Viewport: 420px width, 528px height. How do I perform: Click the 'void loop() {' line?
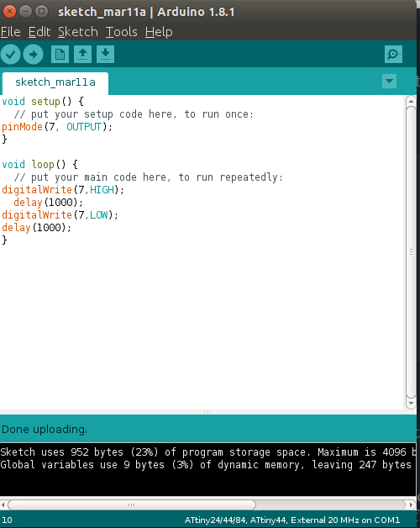(x=40, y=165)
